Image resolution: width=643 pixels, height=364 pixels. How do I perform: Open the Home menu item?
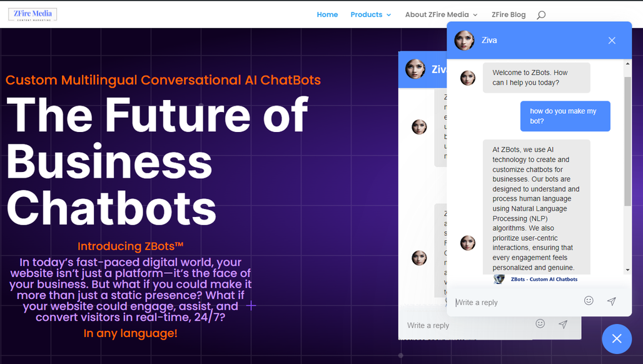[327, 15]
